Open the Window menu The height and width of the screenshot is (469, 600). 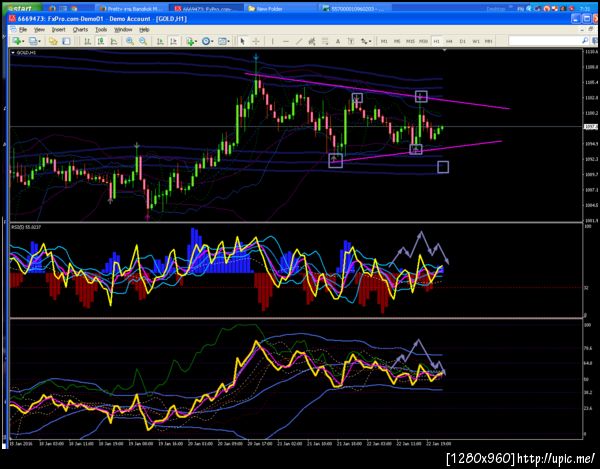coord(123,29)
